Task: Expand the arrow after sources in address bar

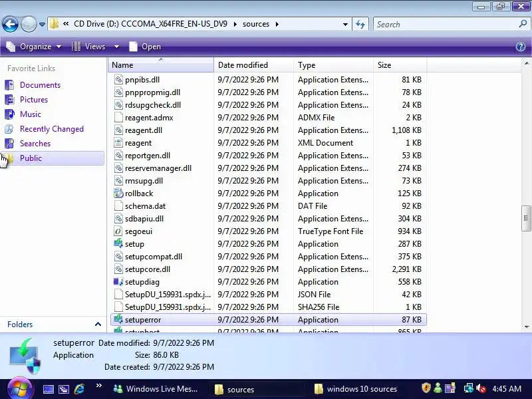Action: click(277, 25)
